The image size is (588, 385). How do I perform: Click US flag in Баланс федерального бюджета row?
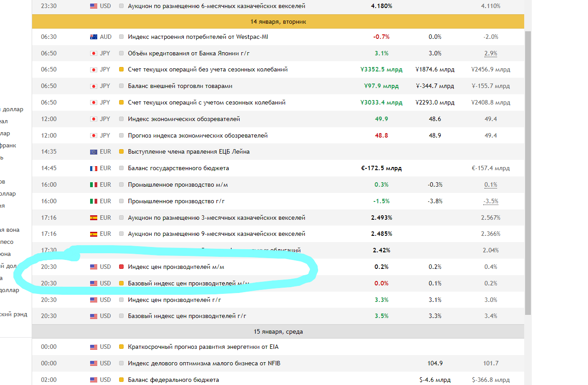click(93, 380)
